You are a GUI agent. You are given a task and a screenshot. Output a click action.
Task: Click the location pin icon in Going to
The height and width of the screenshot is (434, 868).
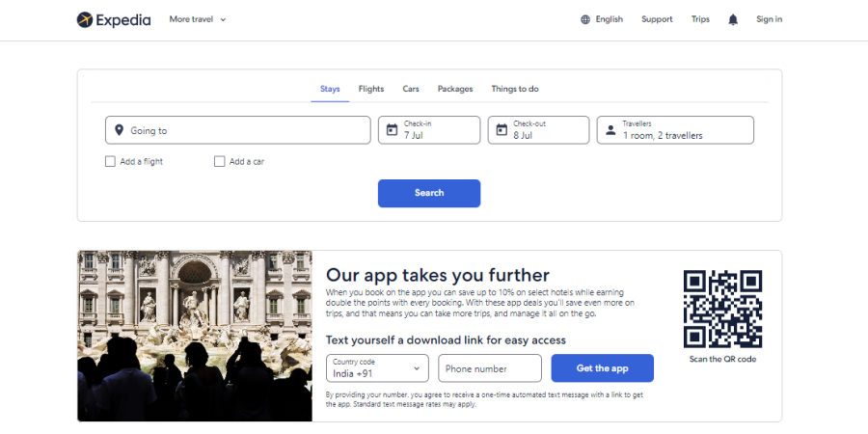pos(119,130)
